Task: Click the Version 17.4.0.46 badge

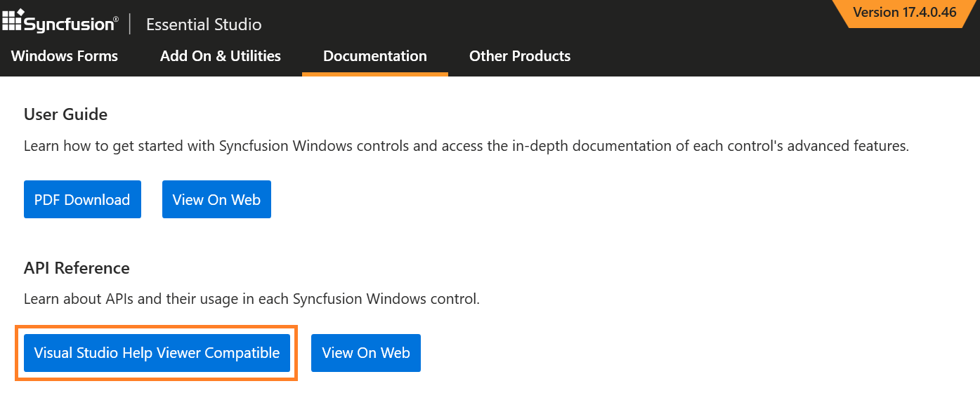Action: pyautogui.click(x=904, y=13)
